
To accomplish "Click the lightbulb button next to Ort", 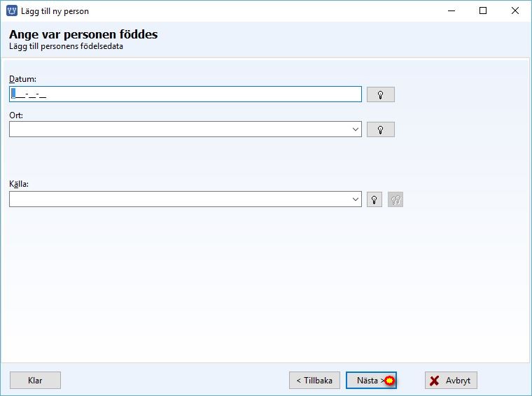I will [x=380, y=129].
